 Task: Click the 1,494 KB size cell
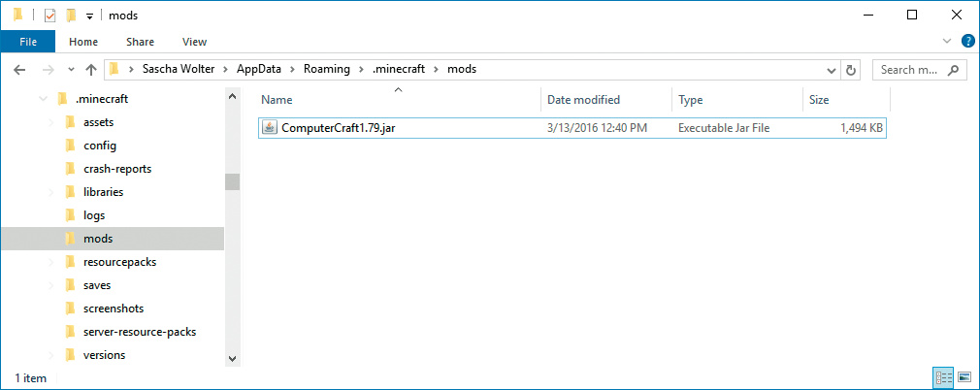pyautogui.click(x=862, y=128)
